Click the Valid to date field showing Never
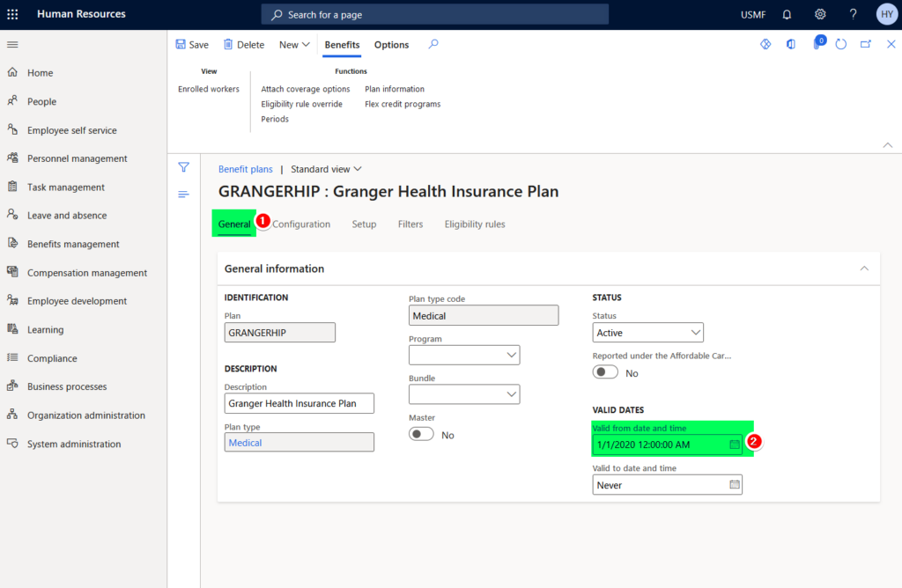 (668, 484)
